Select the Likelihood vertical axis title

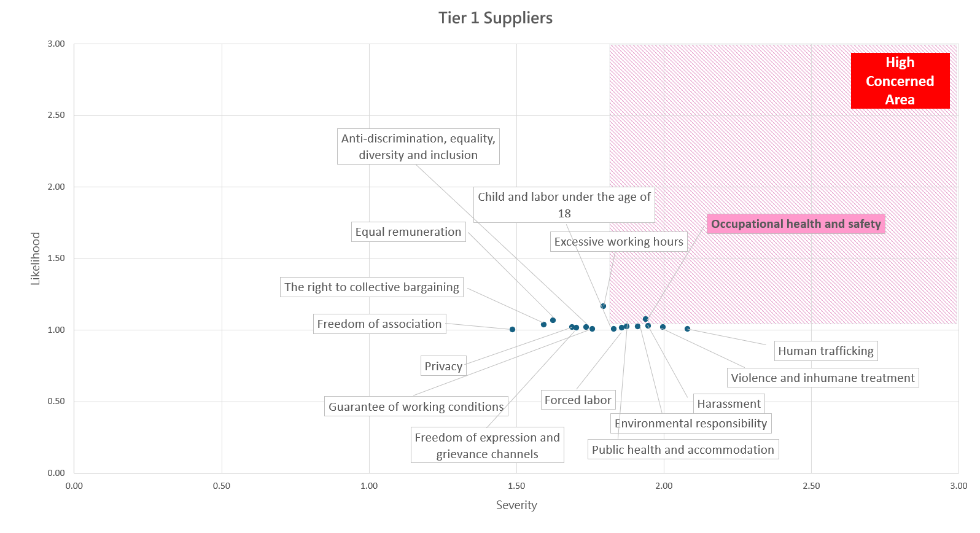pos(36,259)
